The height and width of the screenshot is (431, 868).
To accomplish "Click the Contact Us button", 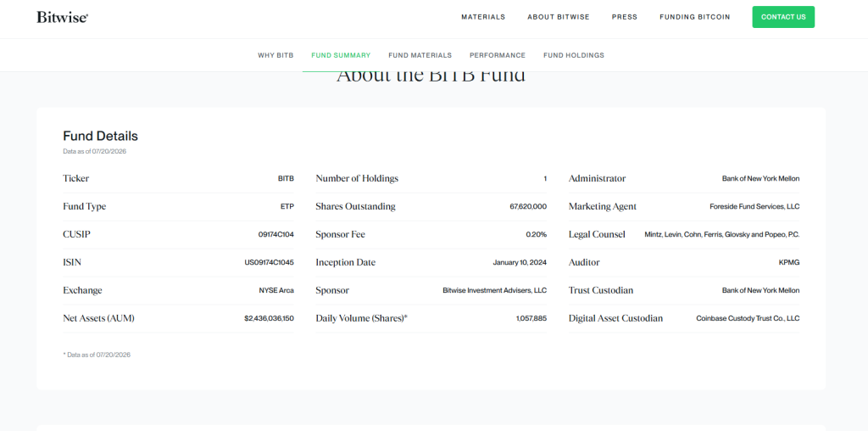I will (x=783, y=17).
